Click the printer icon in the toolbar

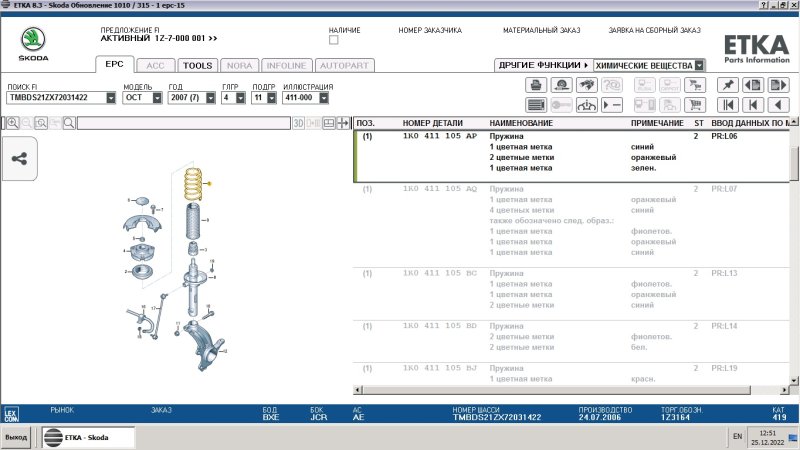coord(536,85)
